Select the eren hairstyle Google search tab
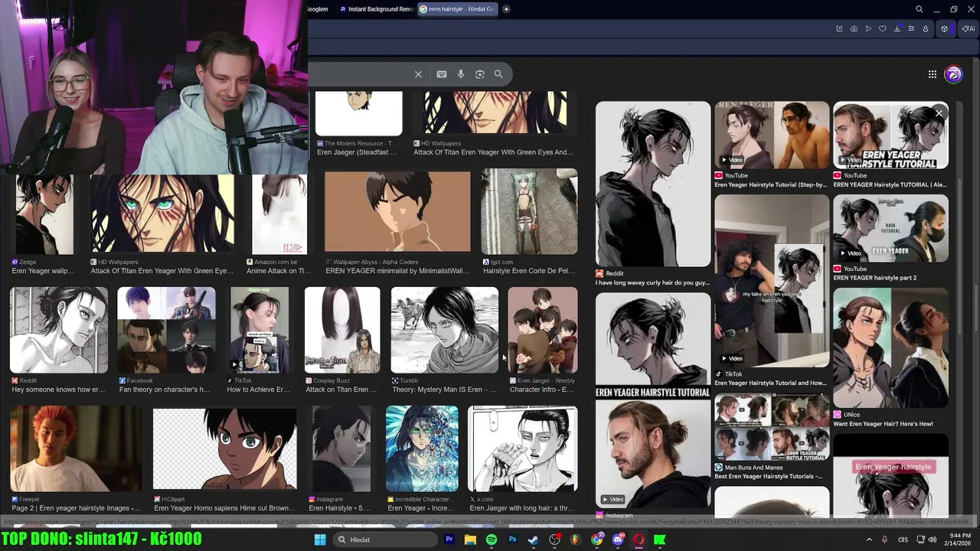This screenshot has height=551, width=980. pos(457,9)
